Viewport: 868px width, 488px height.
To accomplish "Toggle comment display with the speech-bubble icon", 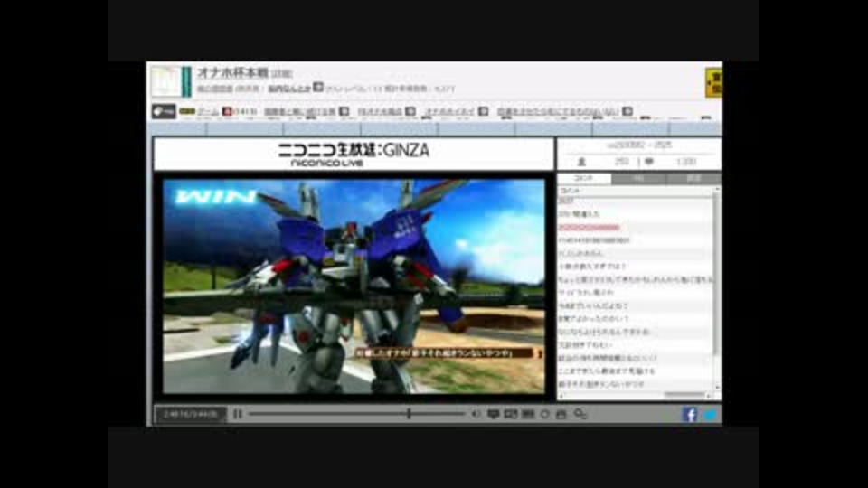I will point(494,414).
